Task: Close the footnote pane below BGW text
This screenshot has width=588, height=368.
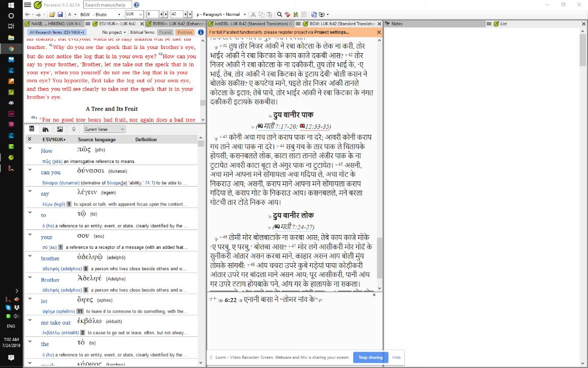Action: click(374, 295)
